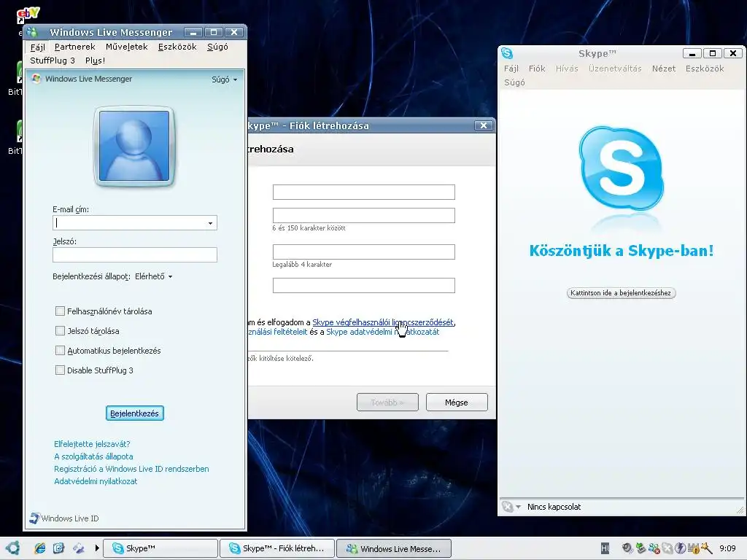Switch to the Skype™ taskbar button

[x=160, y=548]
